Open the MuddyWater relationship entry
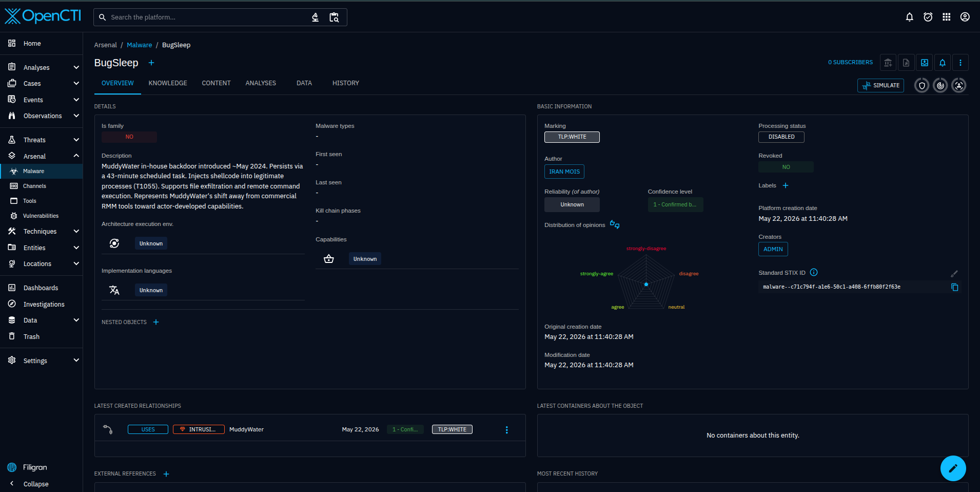The width and height of the screenshot is (980, 492). click(310, 430)
